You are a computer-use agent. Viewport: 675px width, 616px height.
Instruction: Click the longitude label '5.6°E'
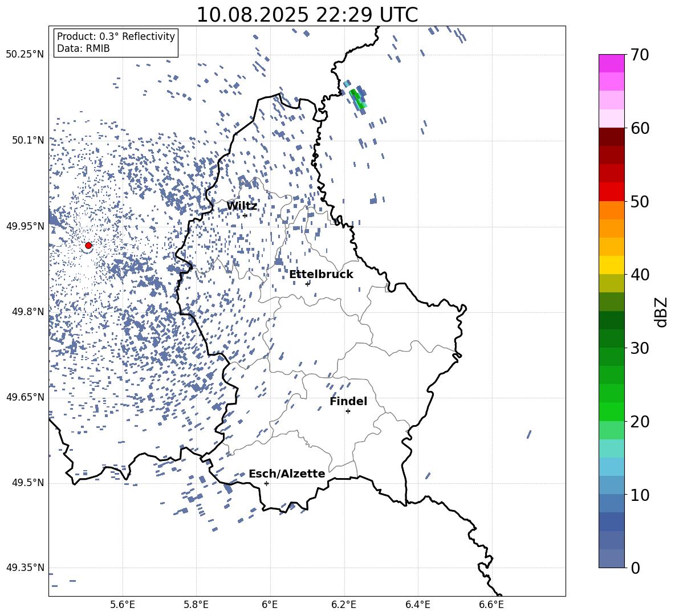pos(123,605)
